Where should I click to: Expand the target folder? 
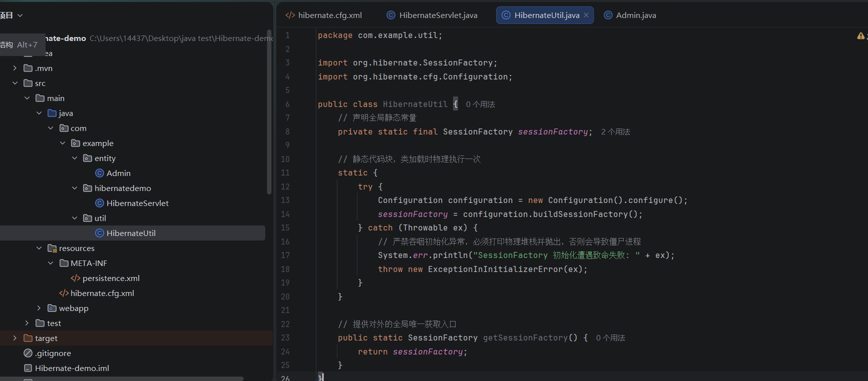[x=15, y=338]
